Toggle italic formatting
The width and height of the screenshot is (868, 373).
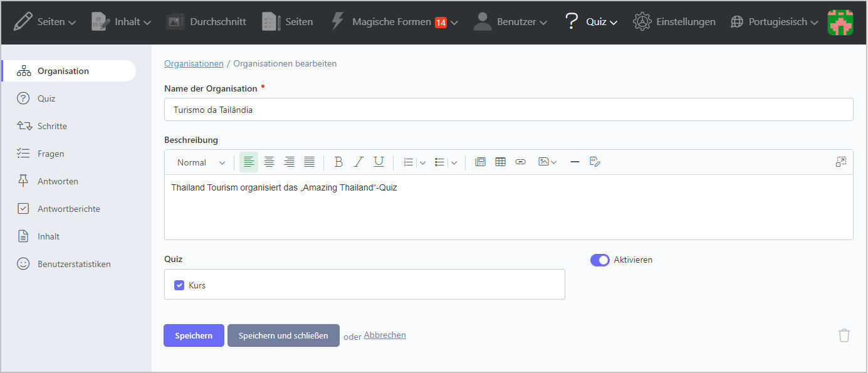[358, 162]
